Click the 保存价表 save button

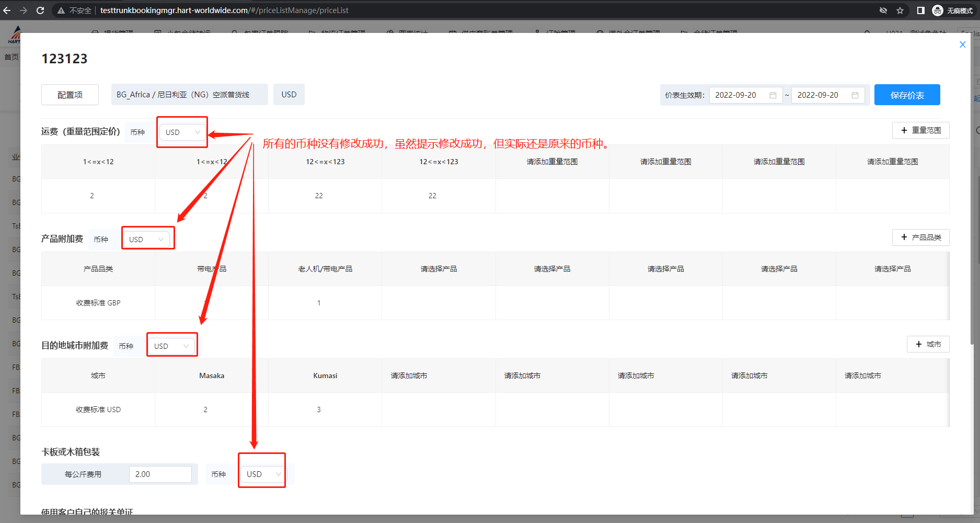pos(907,95)
